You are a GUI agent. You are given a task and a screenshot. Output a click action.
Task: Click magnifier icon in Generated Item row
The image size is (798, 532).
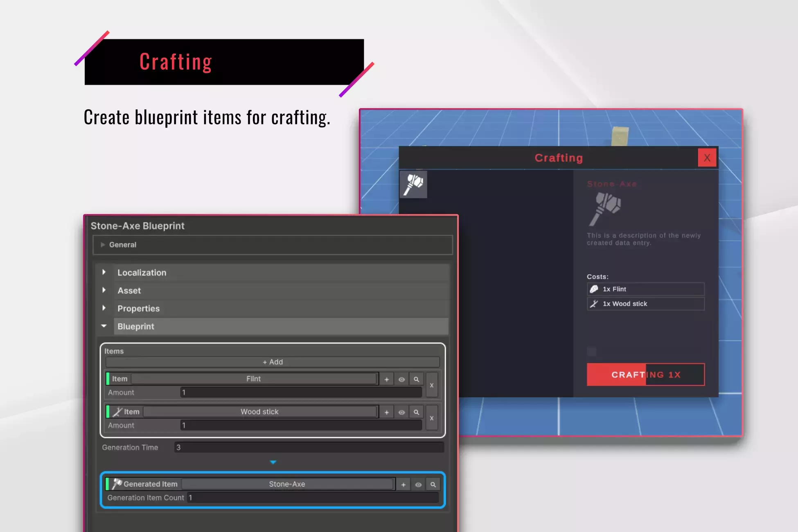(433, 485)
